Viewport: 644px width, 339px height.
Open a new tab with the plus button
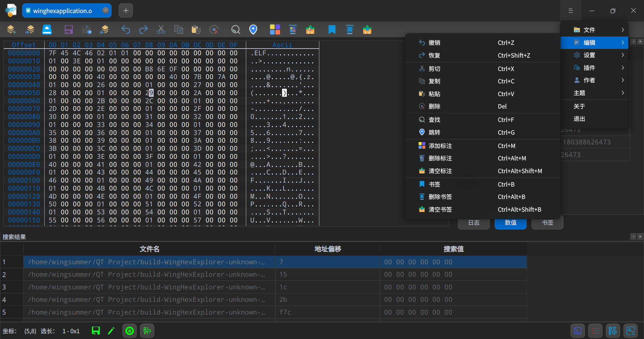pos(125,10)
